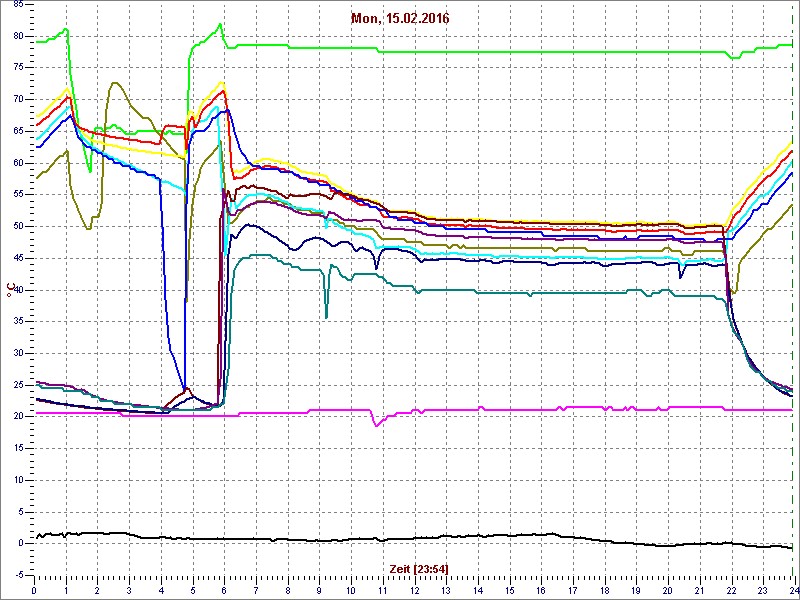800x600 pixels.
Task: Click the yellow line's peak near hour 6
Action: [x=222, y=83]
